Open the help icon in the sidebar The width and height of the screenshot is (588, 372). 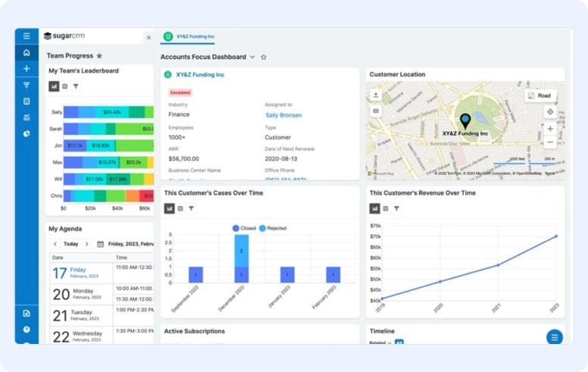pyautogui.click(x=27, y=330)
